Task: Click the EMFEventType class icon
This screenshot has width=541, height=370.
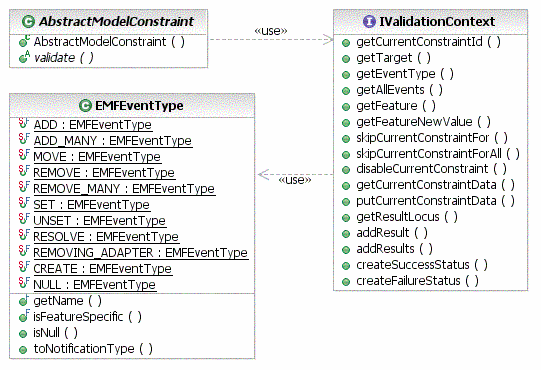Action: 85,106
